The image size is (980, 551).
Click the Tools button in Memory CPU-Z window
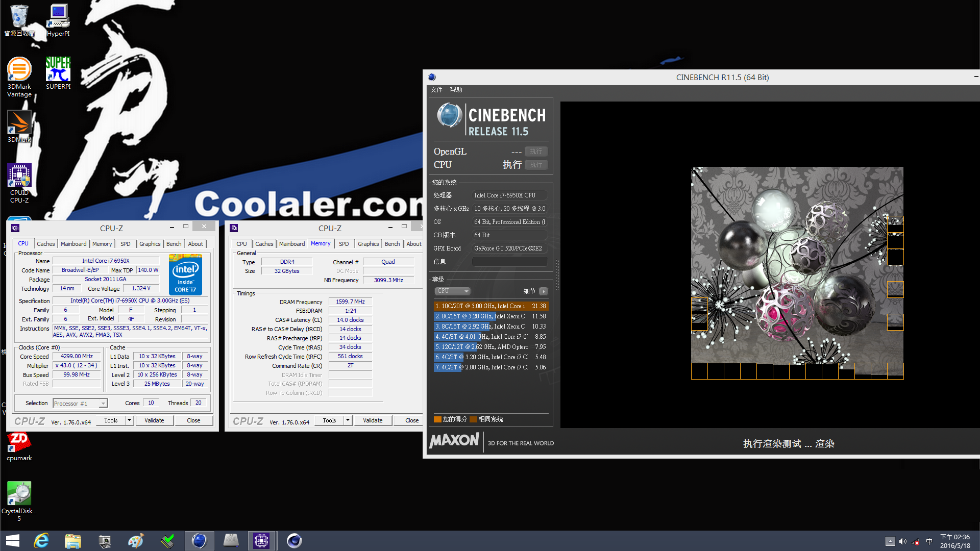tap(329, 420)
